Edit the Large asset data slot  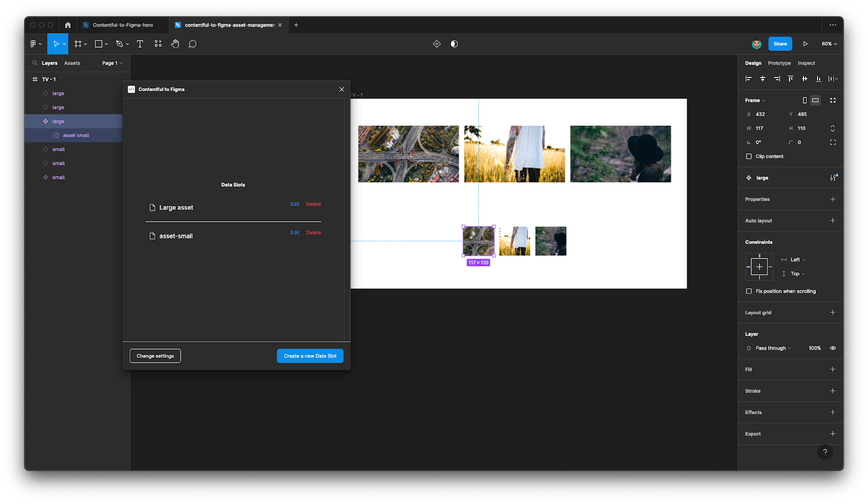coord(295,204)
